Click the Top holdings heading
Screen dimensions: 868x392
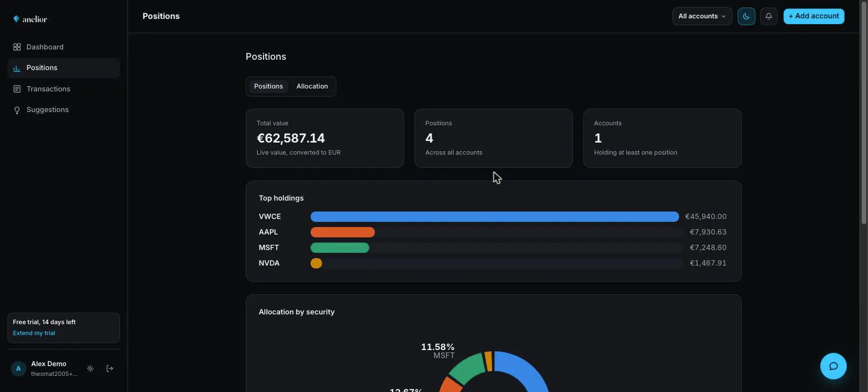click(281, 198)
